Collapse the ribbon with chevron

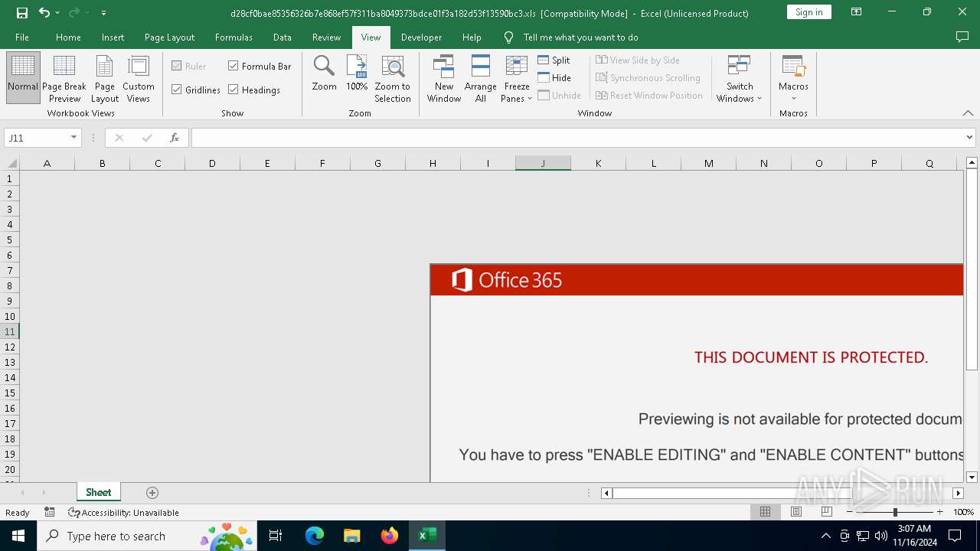(968, 113)
